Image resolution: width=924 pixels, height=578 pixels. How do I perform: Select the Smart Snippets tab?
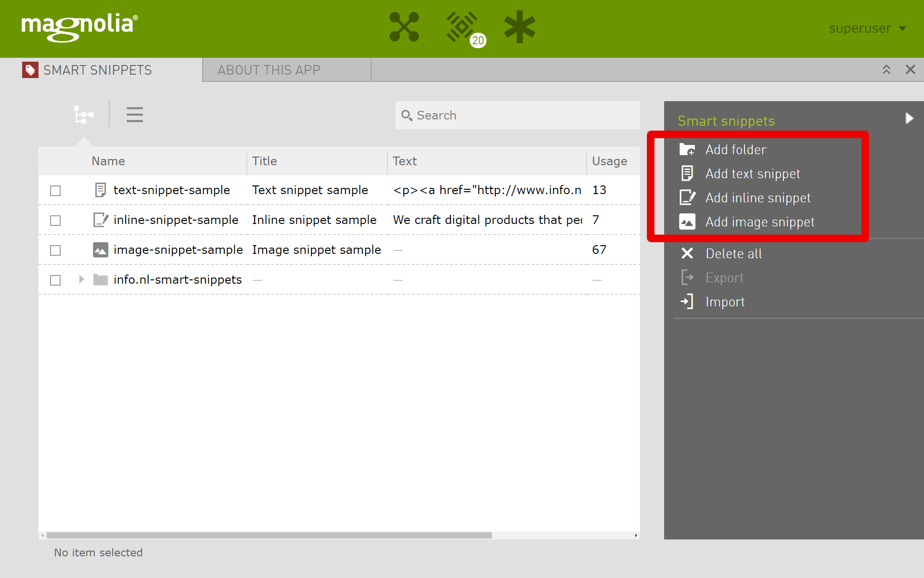pyautogui.click(x=97, y=70)
